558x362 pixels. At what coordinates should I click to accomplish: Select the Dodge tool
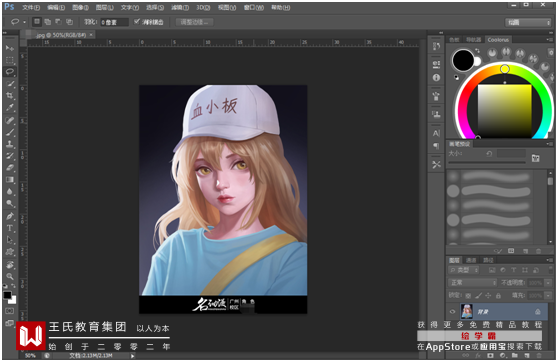click(10, 204)
